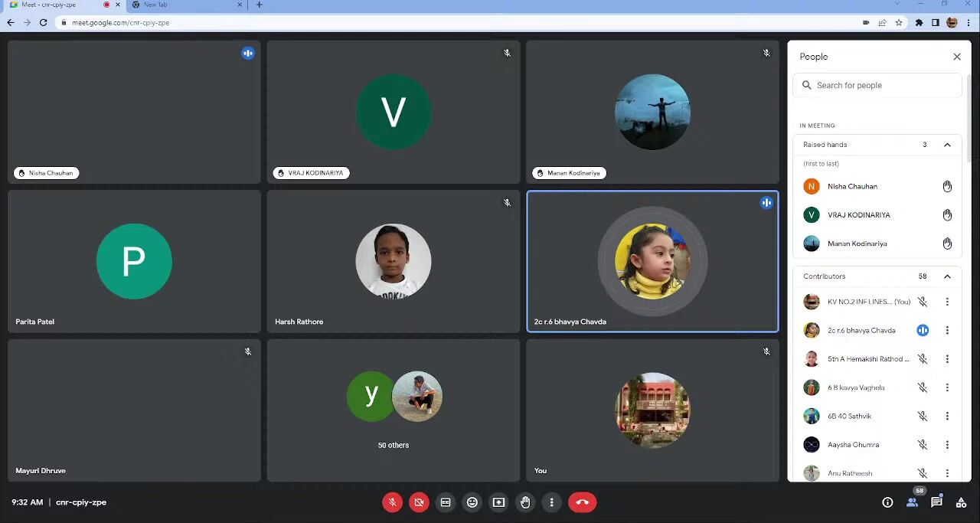Click the bhavya Chavda video tile
This screenshot has height=523, width=980.
[652, 261]
